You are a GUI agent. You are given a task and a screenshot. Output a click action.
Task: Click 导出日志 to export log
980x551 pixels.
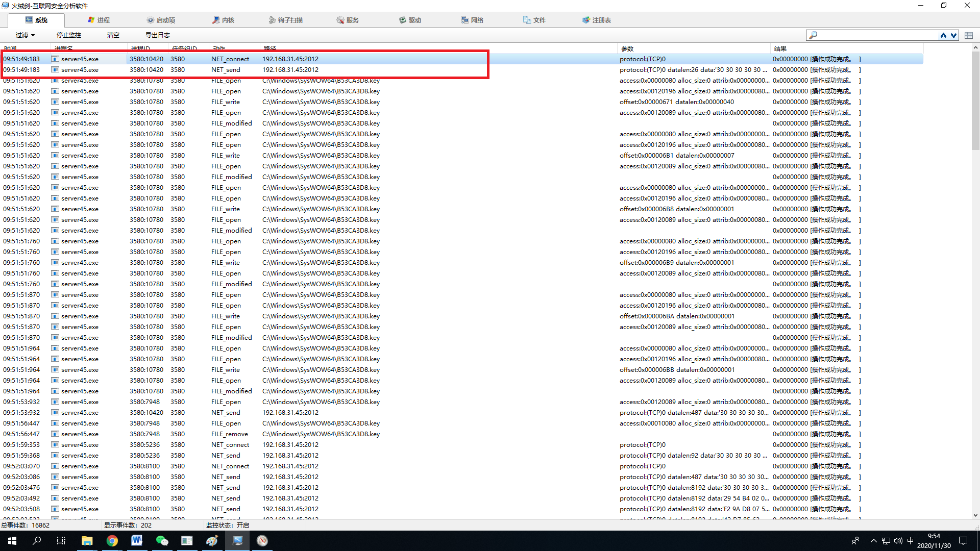(x=158, y=35)
